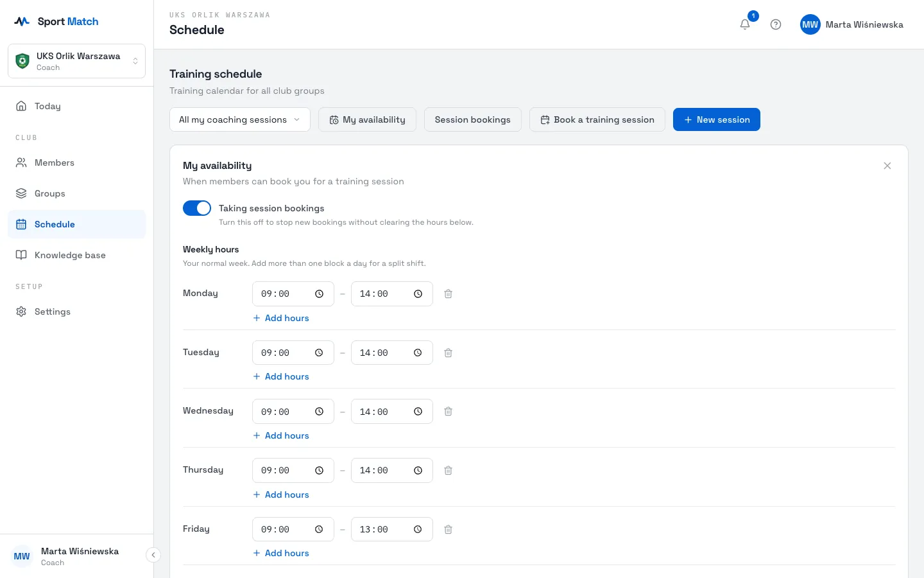Expand the All my coaching sessions dropdown

[240, 119]
